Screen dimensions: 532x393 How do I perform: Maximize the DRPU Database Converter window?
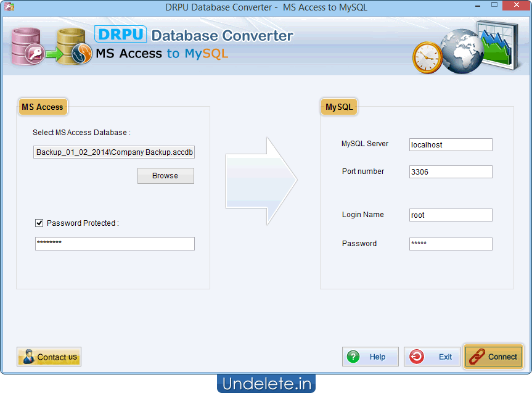[494, 5]
